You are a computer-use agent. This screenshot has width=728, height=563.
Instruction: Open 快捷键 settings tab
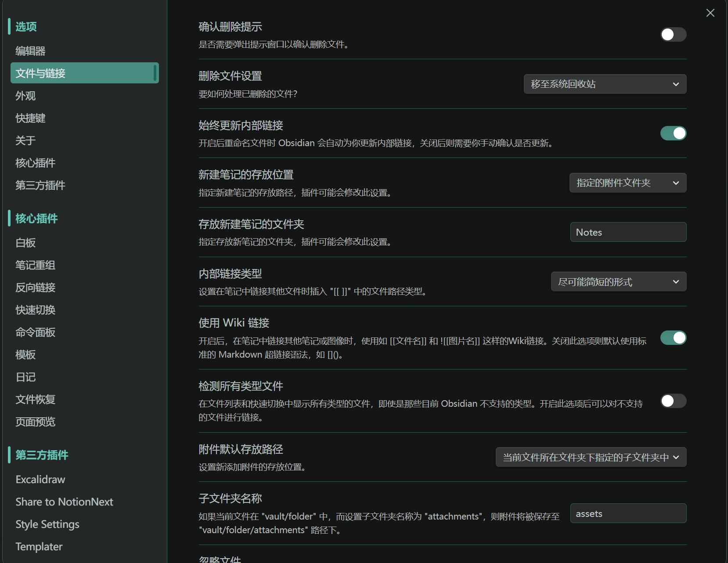pos(31,118)
